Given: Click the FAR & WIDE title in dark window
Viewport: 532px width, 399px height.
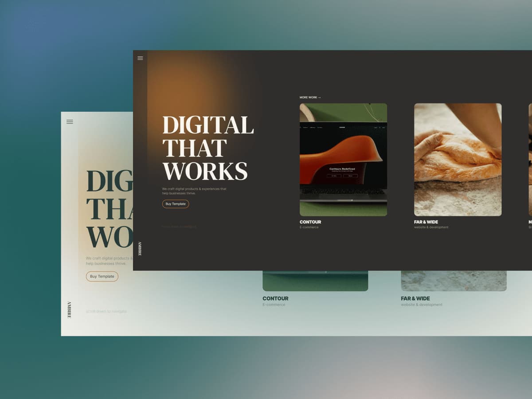Looking at the screenshot, I should point(426,222).
